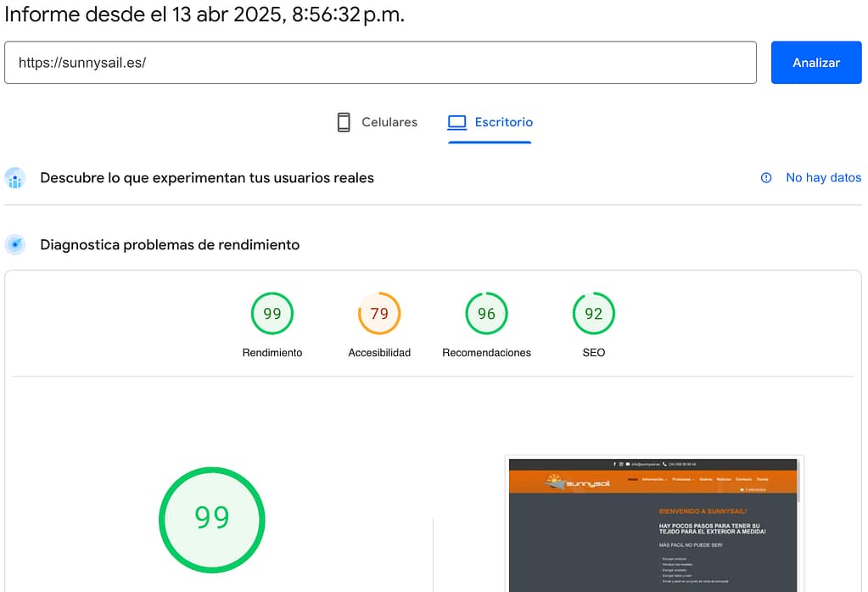Select the small Rendimiento score gauge
Viewport: 868px width, 592px height.
(272, 314)
